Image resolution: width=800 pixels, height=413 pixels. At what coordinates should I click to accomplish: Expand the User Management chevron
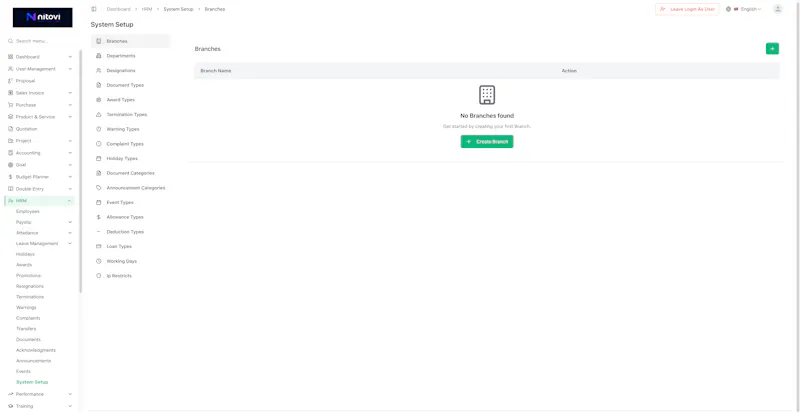pyautogui.click(x=70, y=69)
